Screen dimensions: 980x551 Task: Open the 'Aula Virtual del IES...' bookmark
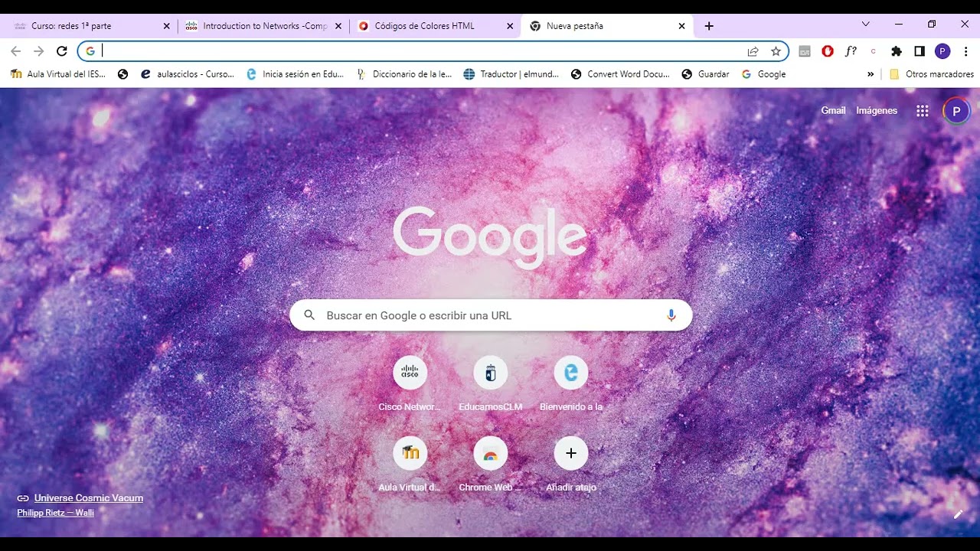[x=58, y=74]
